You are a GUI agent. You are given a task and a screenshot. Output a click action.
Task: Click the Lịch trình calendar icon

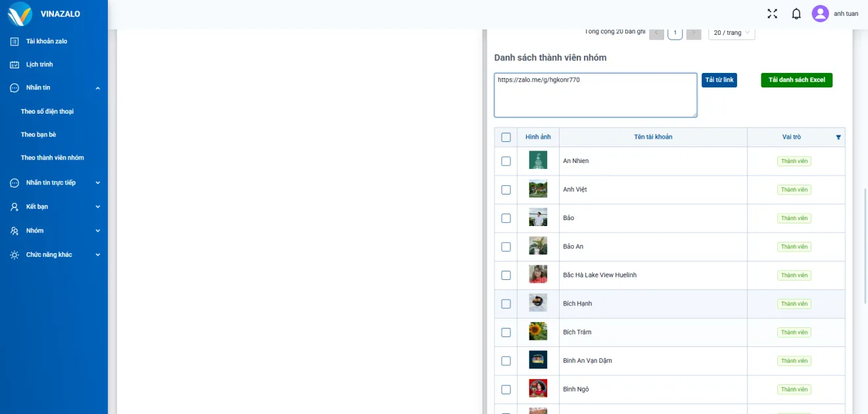tap(14, 64)
